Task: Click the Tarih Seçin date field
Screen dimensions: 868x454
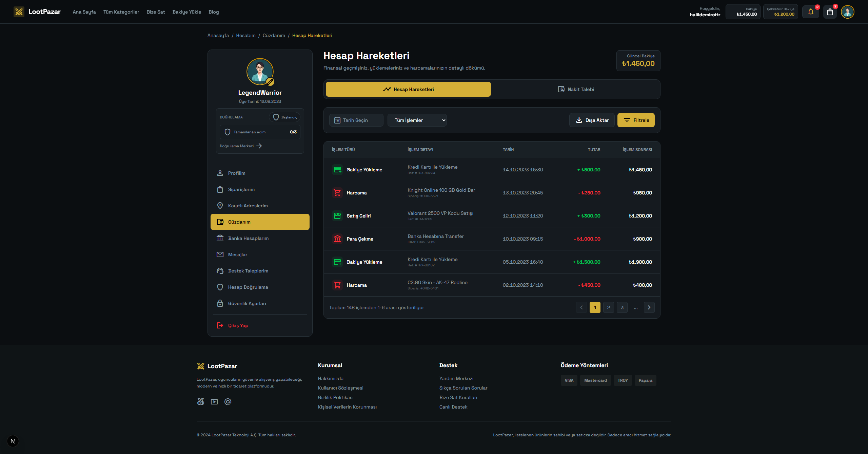Action: point(356,120)
